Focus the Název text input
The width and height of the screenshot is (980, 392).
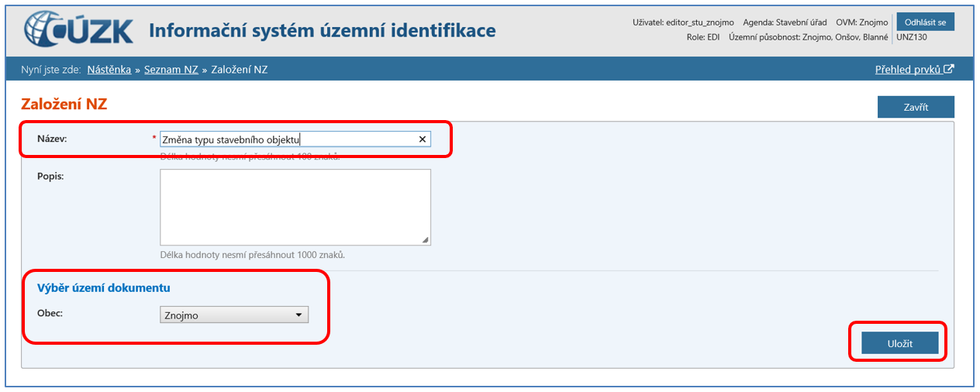coord(287,139)
